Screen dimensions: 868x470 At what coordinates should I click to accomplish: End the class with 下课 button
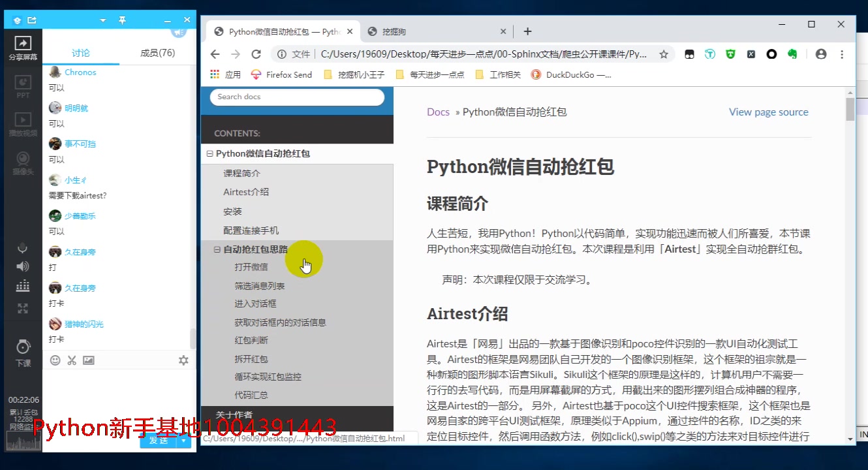[23, 352]
